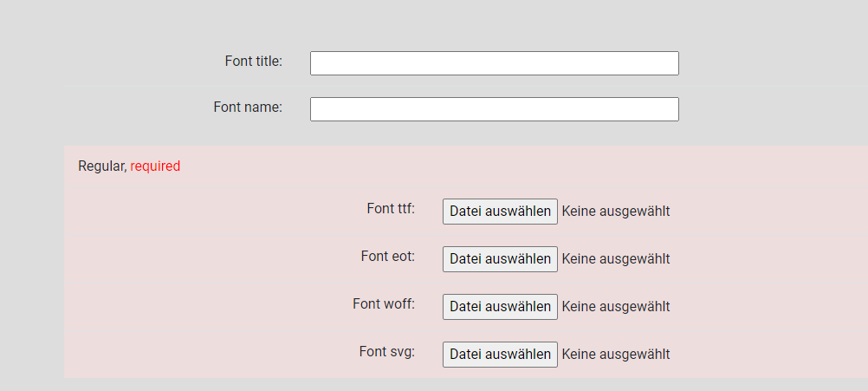
Task: Click the 'Font ttf:' label
Action: (x=391, y=209)
